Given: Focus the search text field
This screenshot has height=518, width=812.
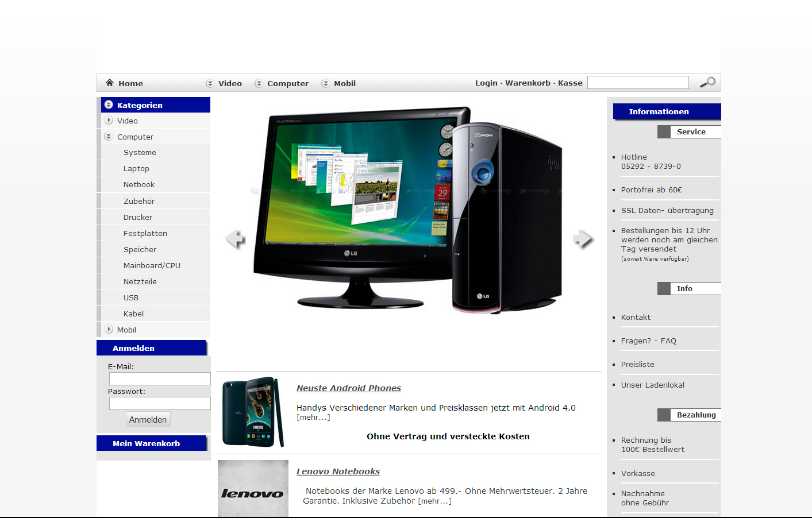Looking at the screenshot, I should tap(638, 82).
